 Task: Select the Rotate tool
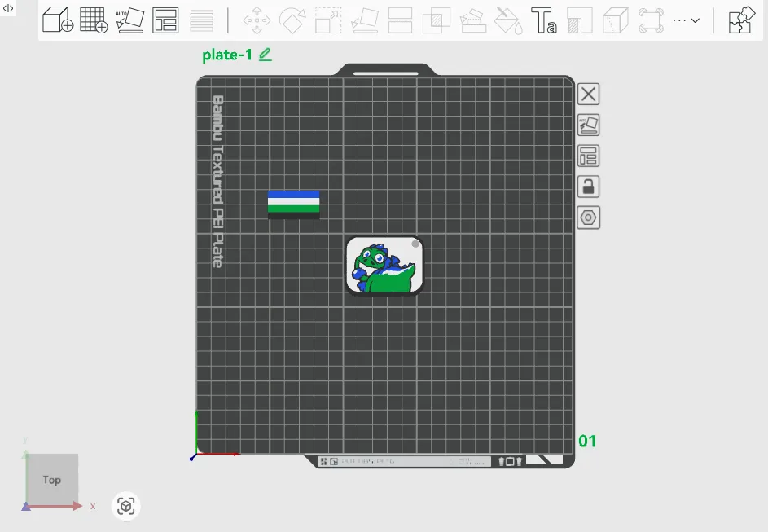pyautogui.click(x=292, y=20)
